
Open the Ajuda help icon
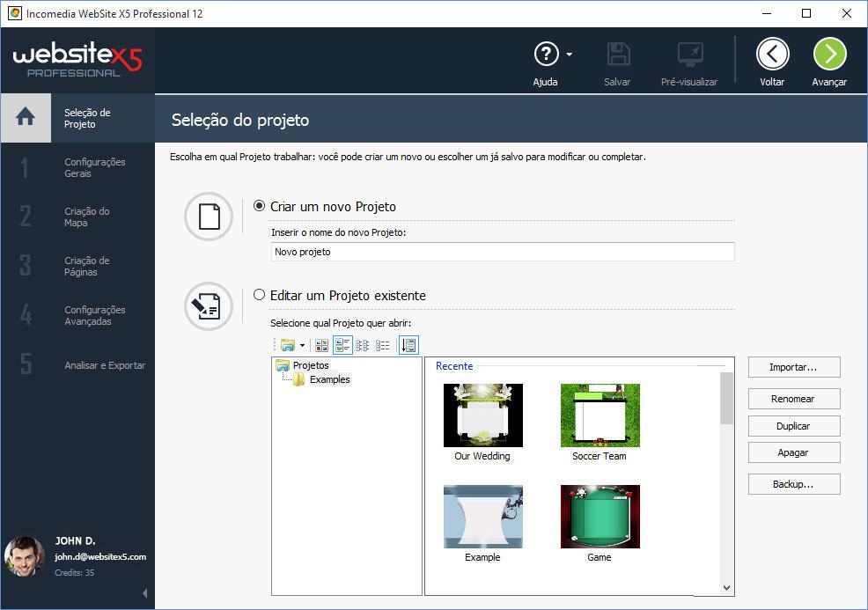546,55
